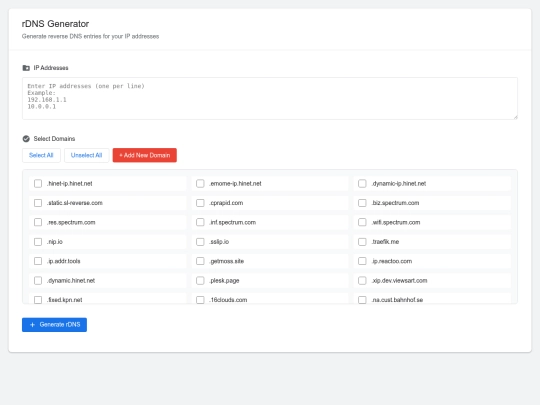Check the .plesk.page checkbox

(200, 280)
